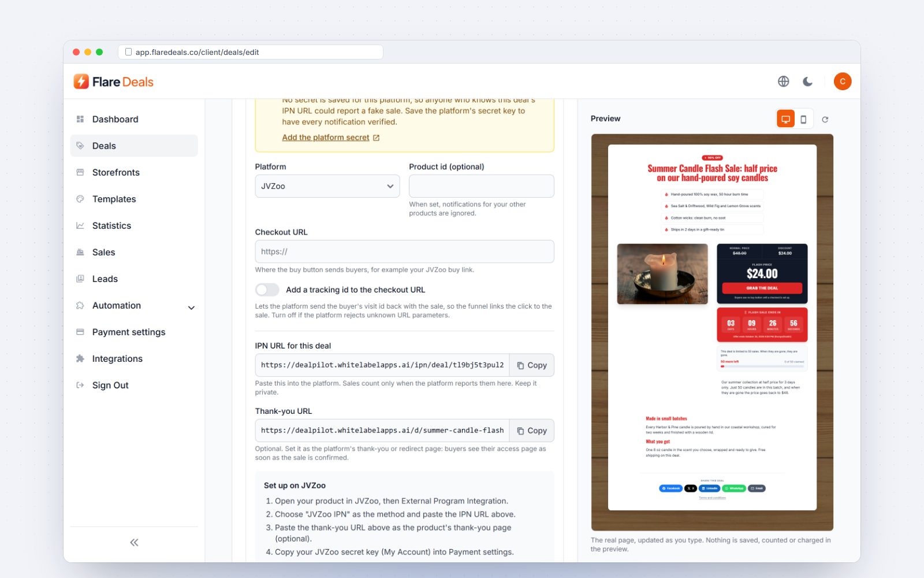
Task: Click the 'Preview' panel heading
Action: tap(605, 118)
